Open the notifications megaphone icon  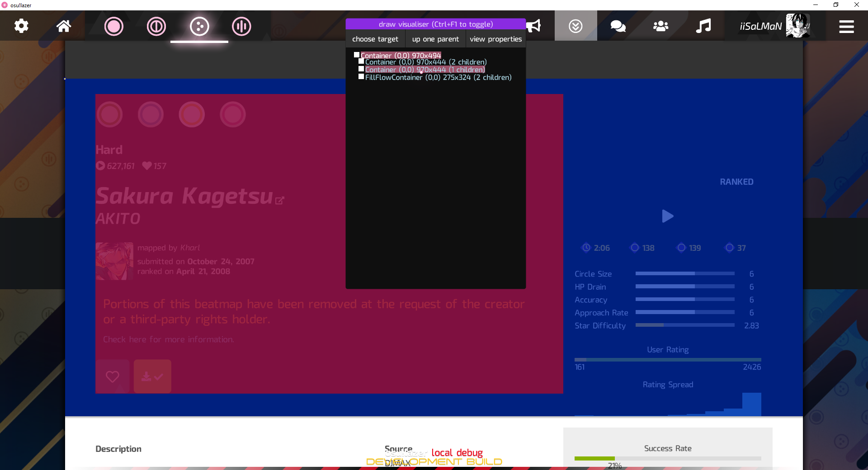534,26
